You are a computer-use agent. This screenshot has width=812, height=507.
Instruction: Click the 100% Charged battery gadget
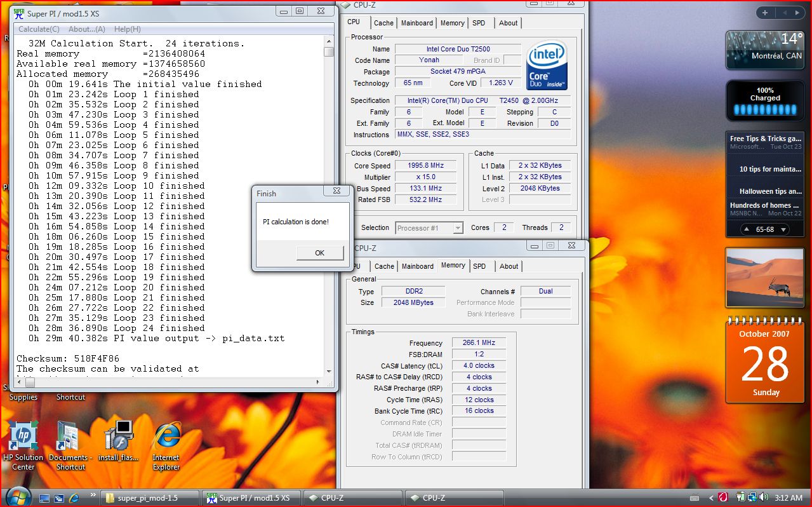tap(765, 100)
